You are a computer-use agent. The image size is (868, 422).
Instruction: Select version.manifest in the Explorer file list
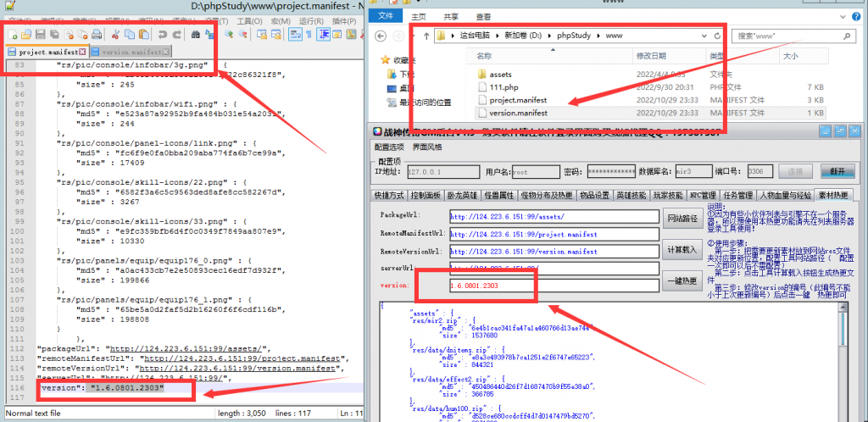click(518, 113)
